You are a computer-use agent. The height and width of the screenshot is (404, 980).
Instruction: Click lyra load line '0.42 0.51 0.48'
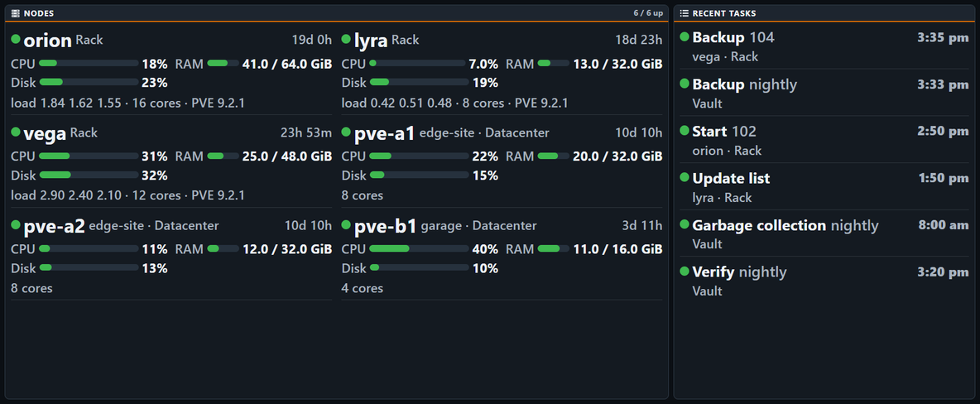tap(411, 103)
